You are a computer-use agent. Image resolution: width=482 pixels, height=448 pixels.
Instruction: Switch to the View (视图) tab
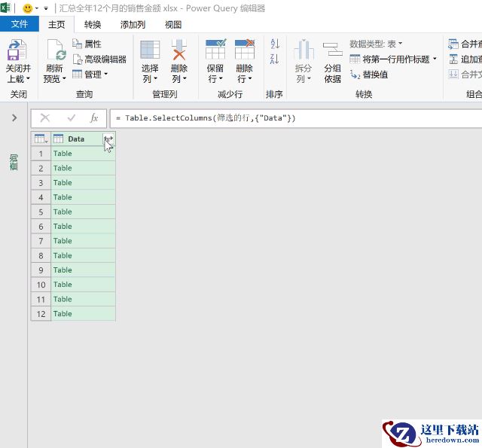pyautogui.click(x=173, y=25)
